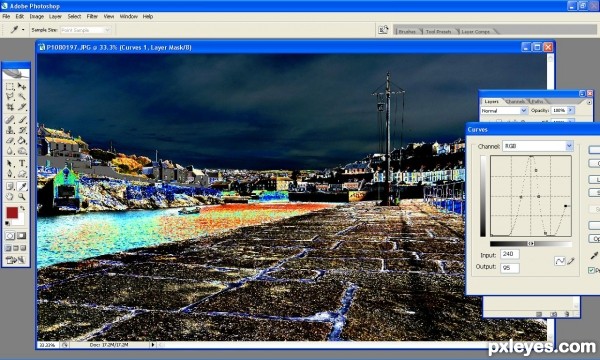Select the Hand tool

click(x=10, y=197)
